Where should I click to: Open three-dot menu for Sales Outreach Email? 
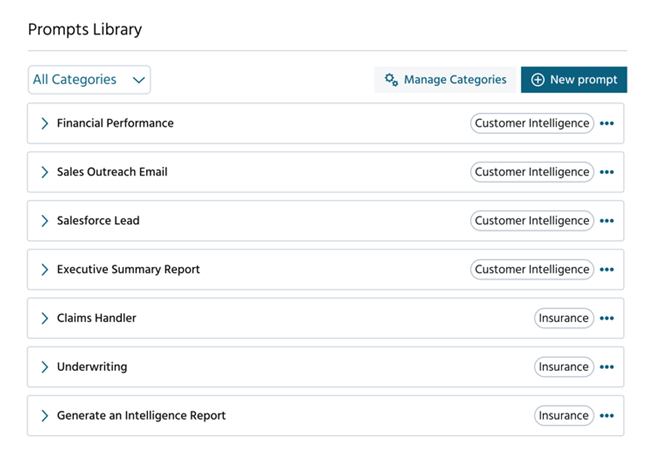click(x=606, y=173)
